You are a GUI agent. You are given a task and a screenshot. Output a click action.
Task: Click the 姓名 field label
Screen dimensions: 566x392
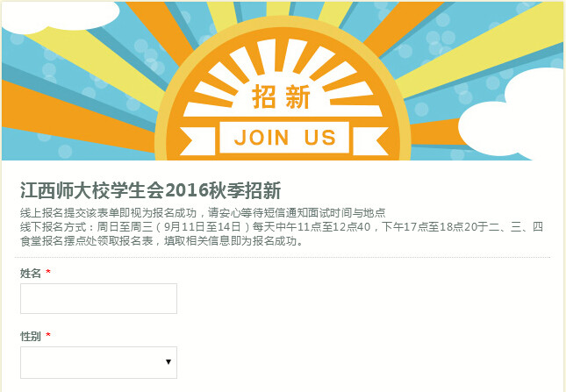pos(31,274)
